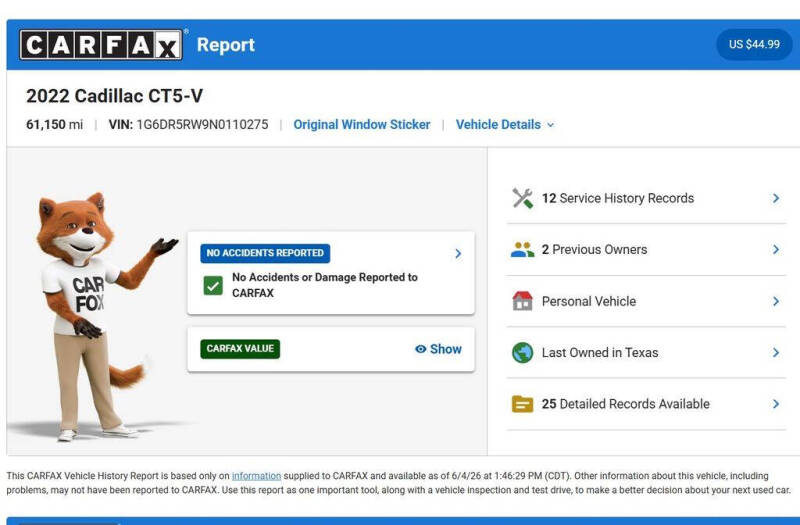Open the 2 Previous Owners chevron

coord(776,249)
